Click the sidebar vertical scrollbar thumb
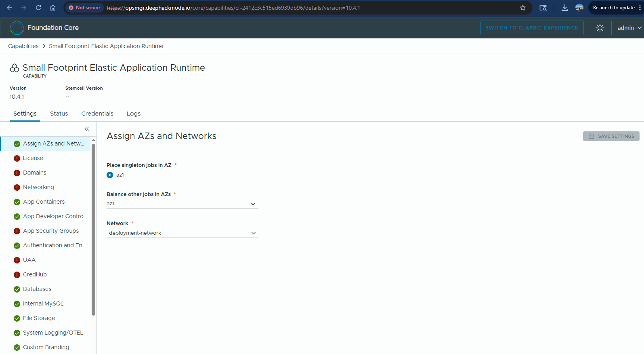 click(94, 229)
